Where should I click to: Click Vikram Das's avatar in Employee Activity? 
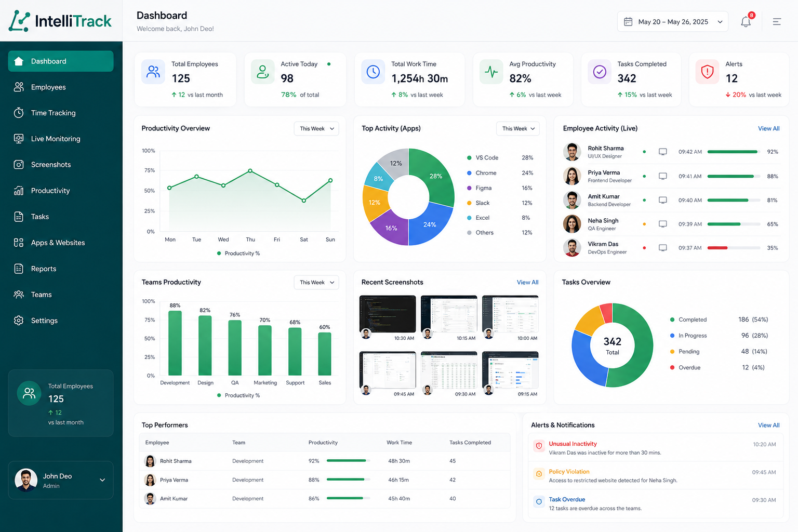(572, 248)
